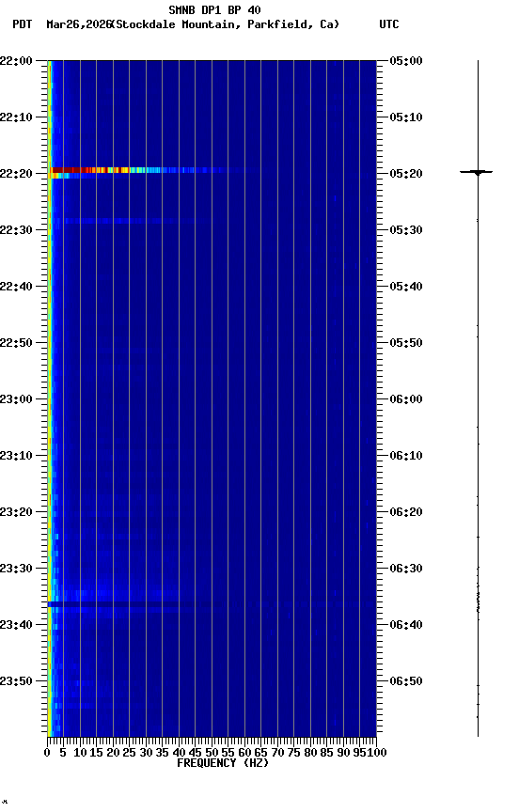This screenshot has width=519, height=812.
Task: Click the 'UTC' timezone label
Action: (389, 24)
